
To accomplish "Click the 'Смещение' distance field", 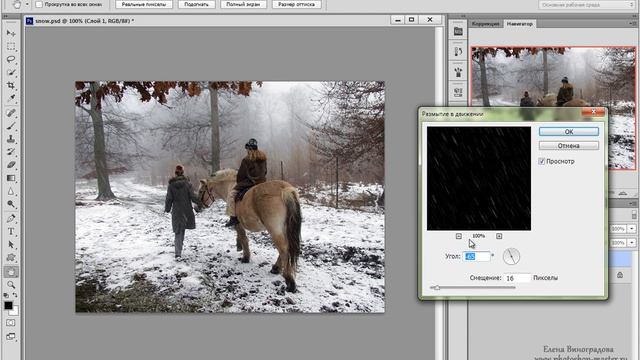I will pyautogui.click(x=517, y=278).
